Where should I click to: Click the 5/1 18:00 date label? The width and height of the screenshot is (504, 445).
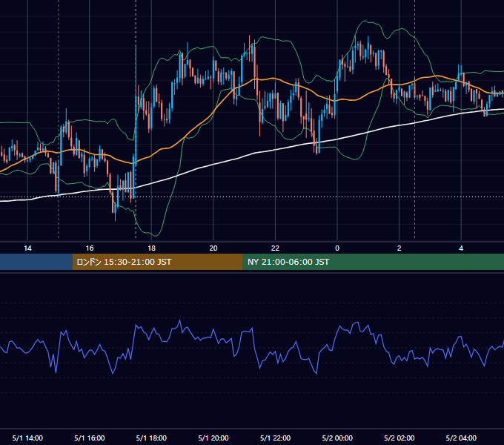click(151, 438)
